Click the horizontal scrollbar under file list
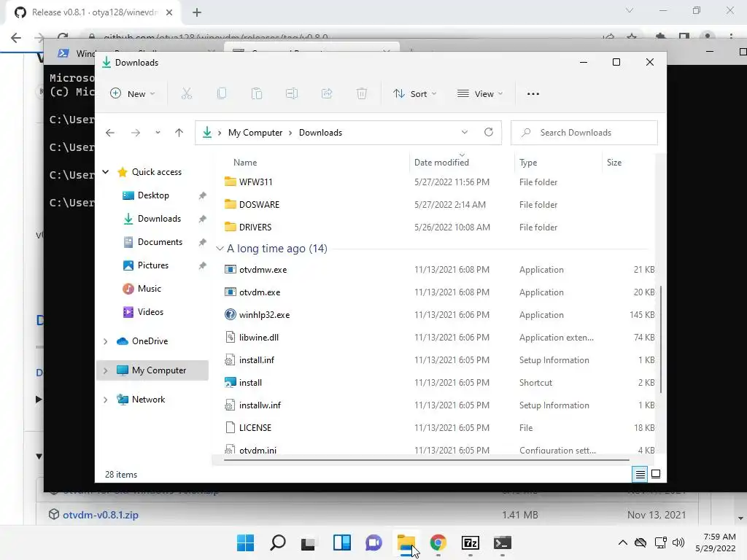Image resolution: width=747 pixels, height=560 pixels. [426, 460]
